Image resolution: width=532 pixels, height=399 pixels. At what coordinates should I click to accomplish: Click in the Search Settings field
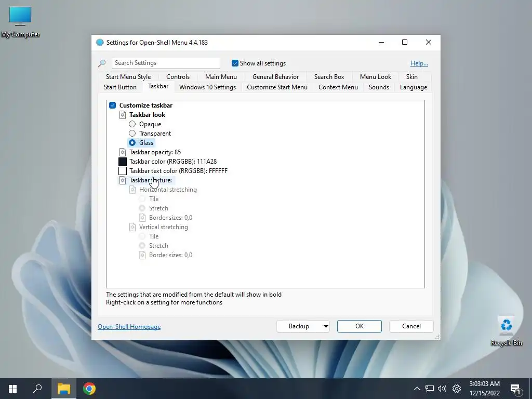point(166,63)
